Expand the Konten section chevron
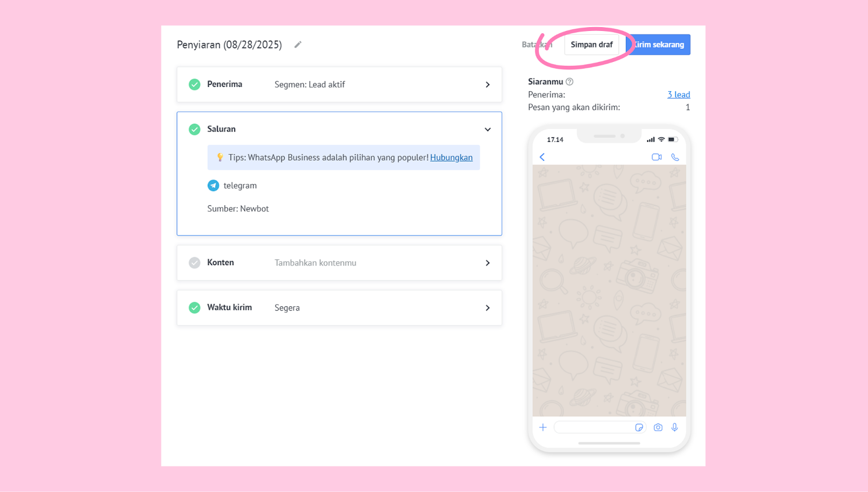 tap(488, 263)
